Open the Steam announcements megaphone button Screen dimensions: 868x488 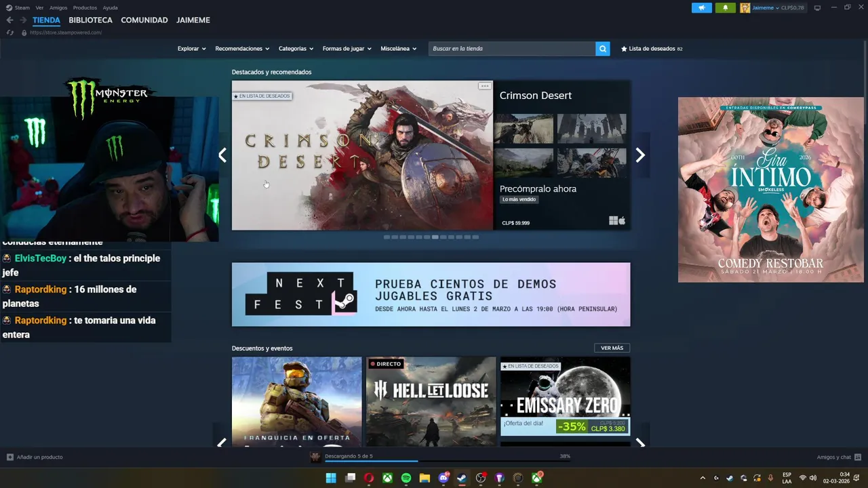click(702, 7)
